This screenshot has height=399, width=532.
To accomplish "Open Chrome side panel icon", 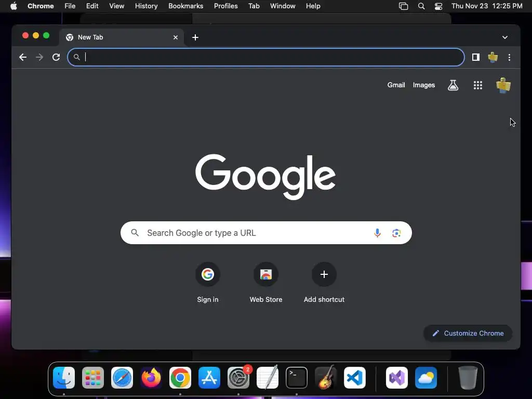I will click(x=476, y=57).
